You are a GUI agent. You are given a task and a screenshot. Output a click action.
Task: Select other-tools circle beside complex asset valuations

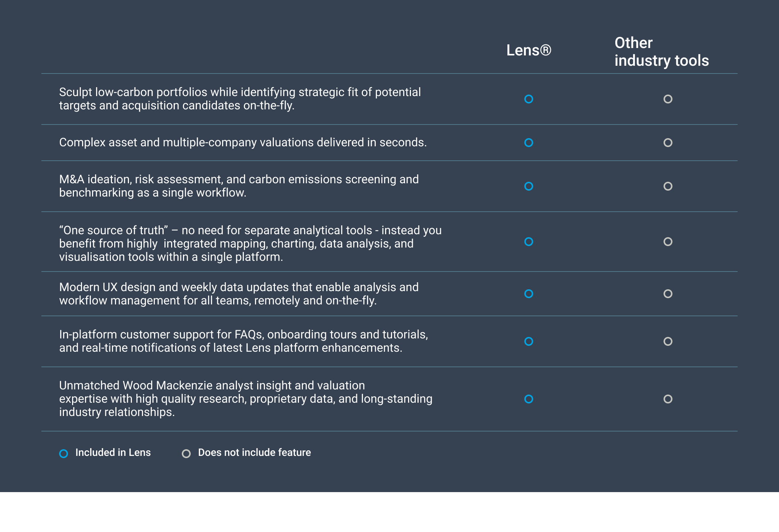(668, 143)
